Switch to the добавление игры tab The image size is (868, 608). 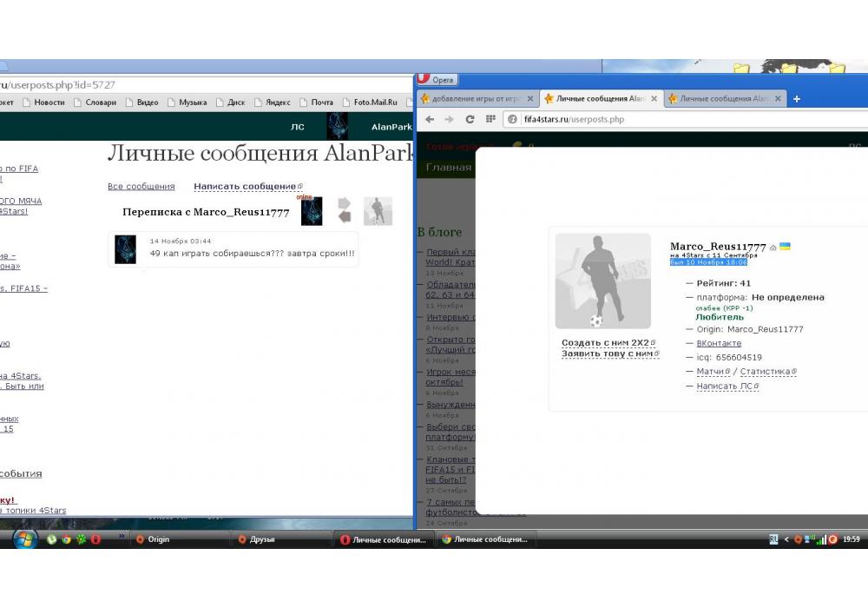[x=476, y=99]
